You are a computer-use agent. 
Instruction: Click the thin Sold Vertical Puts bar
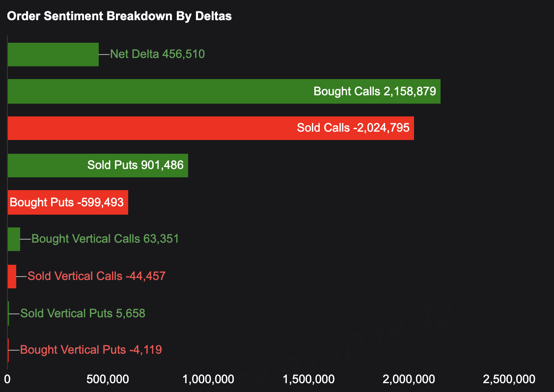[8, 313]
